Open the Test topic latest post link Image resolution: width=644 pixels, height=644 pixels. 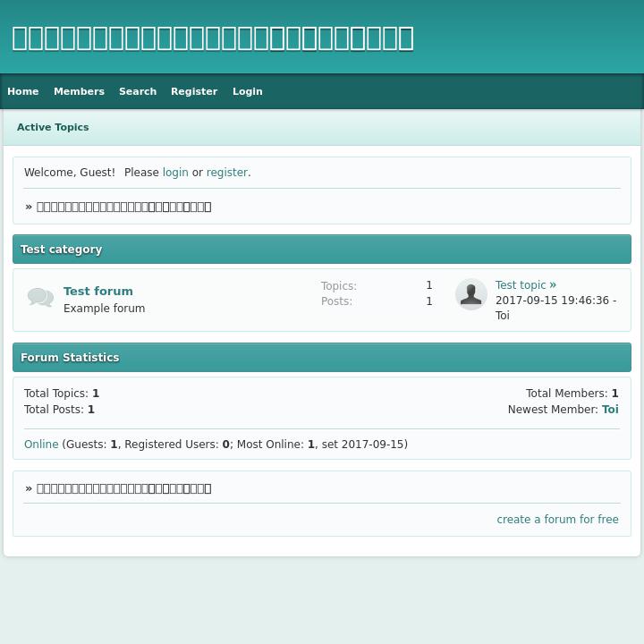pyautogui.click(x=521, y=285)
